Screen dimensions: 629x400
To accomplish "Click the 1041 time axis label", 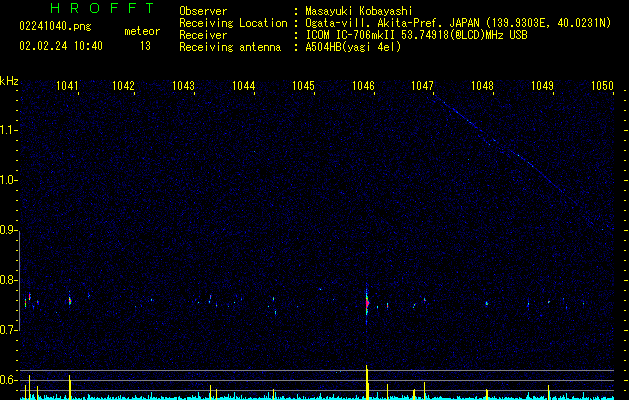I will point(67,86).
